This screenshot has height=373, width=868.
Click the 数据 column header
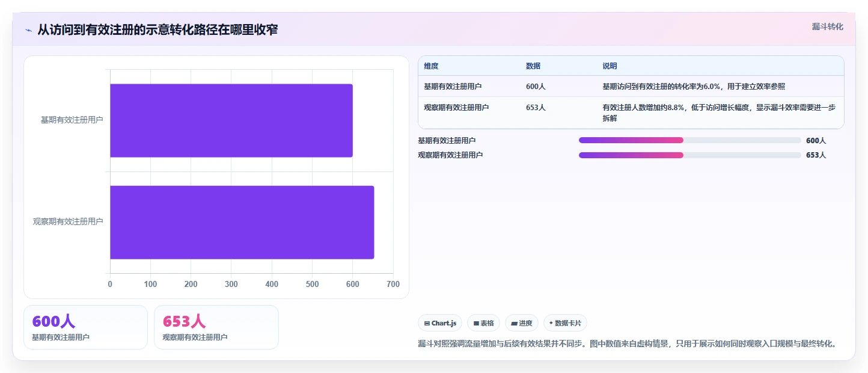pos(533,66)
